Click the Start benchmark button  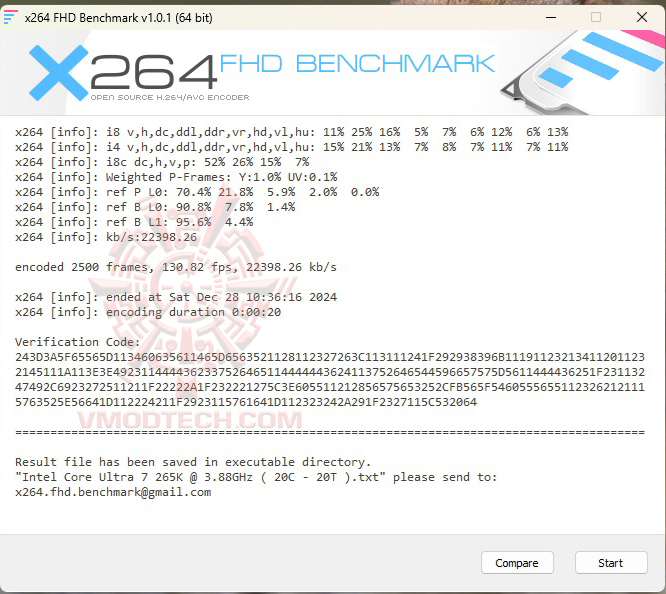(x=611, y=563)
